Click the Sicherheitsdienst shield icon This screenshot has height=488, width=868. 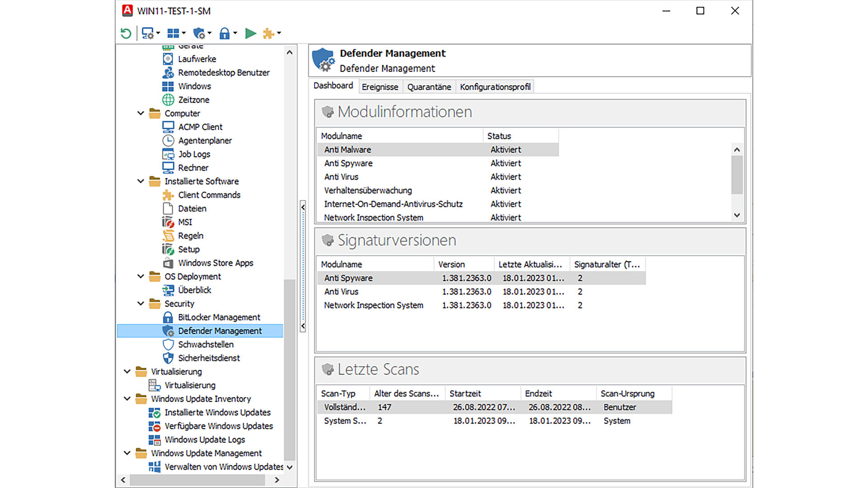click(168, 358)
